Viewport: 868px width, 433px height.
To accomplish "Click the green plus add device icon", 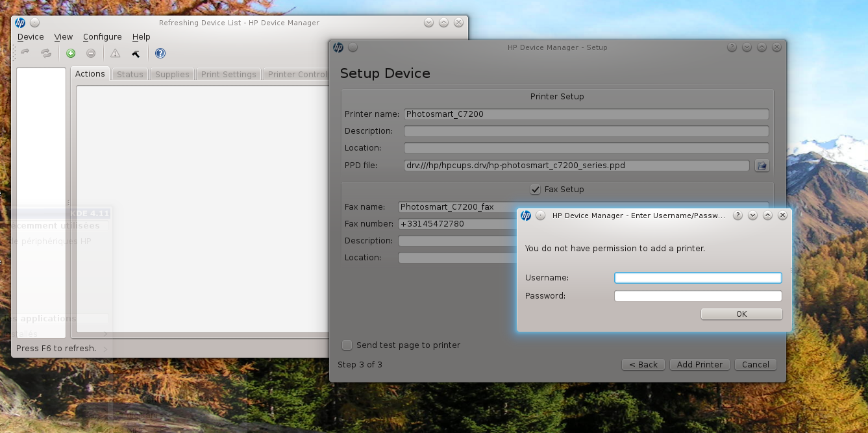I will coord(71,53).
